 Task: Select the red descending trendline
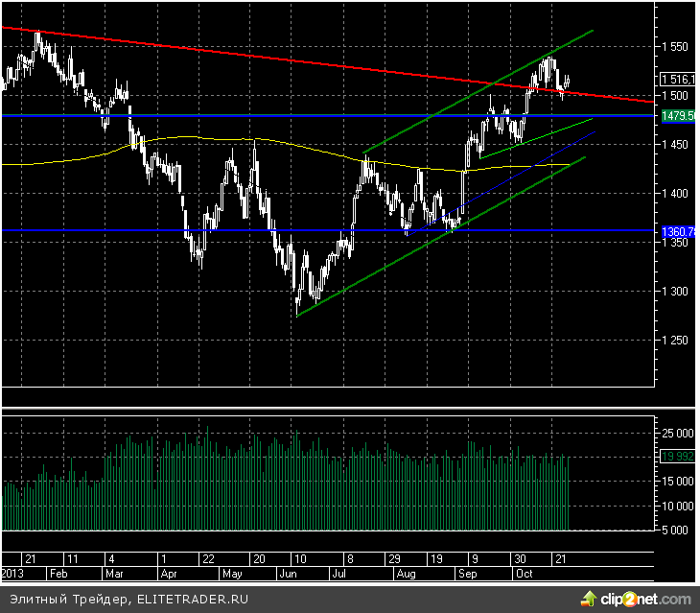coord(288,59)
